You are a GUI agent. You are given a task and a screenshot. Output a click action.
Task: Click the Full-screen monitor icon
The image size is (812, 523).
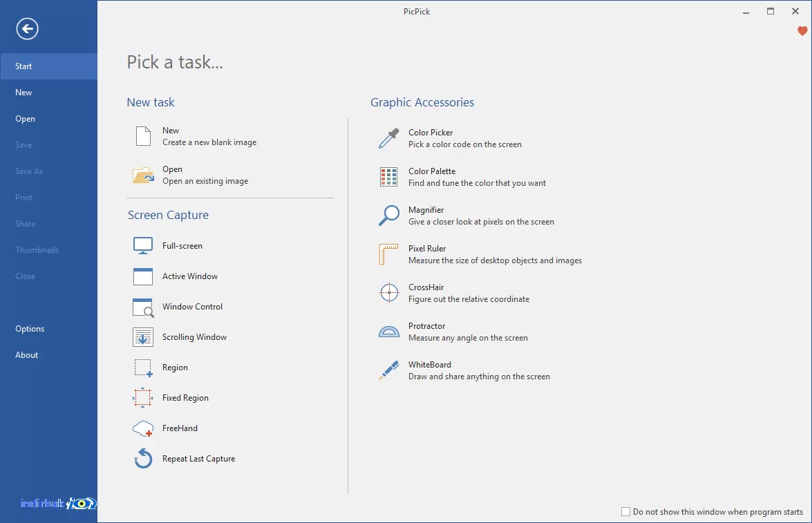click(x=143, y=246)
